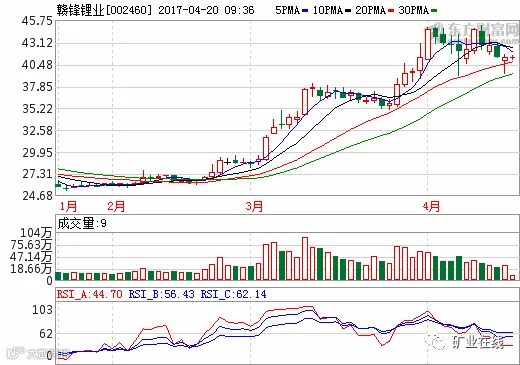Click the 20PMA legend label
The image size is (520, 365).
370,10
